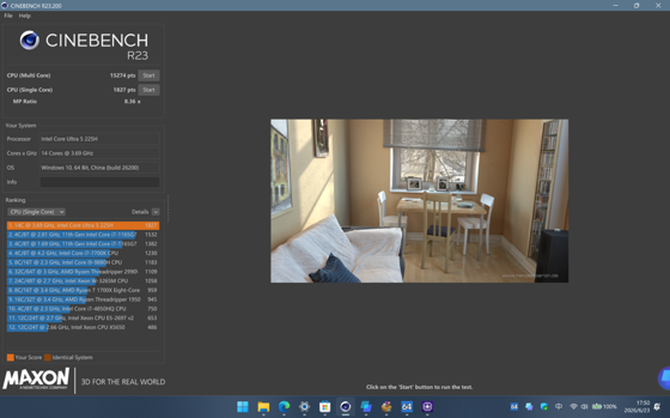Image resolution: width=670 pixels, height=418 pixels.
Task: Click the rendered room preview image
Action: tap(419, 200)
